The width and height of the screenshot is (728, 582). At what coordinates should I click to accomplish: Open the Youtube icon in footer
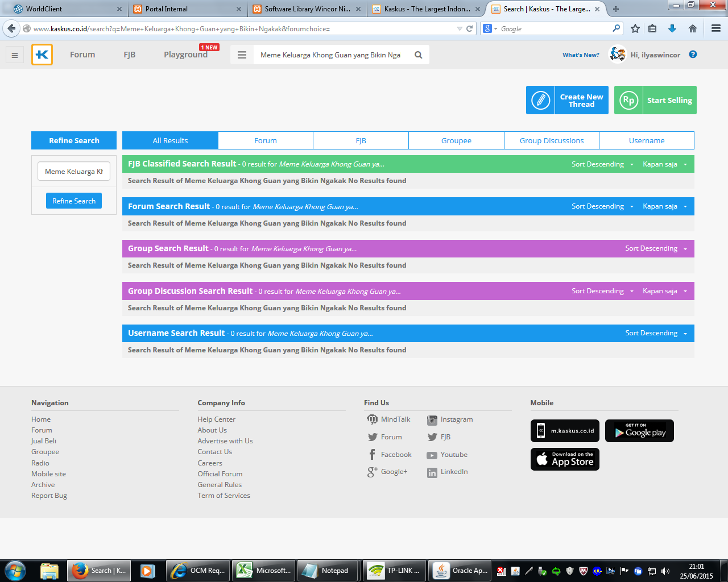(x=432, y=455)
